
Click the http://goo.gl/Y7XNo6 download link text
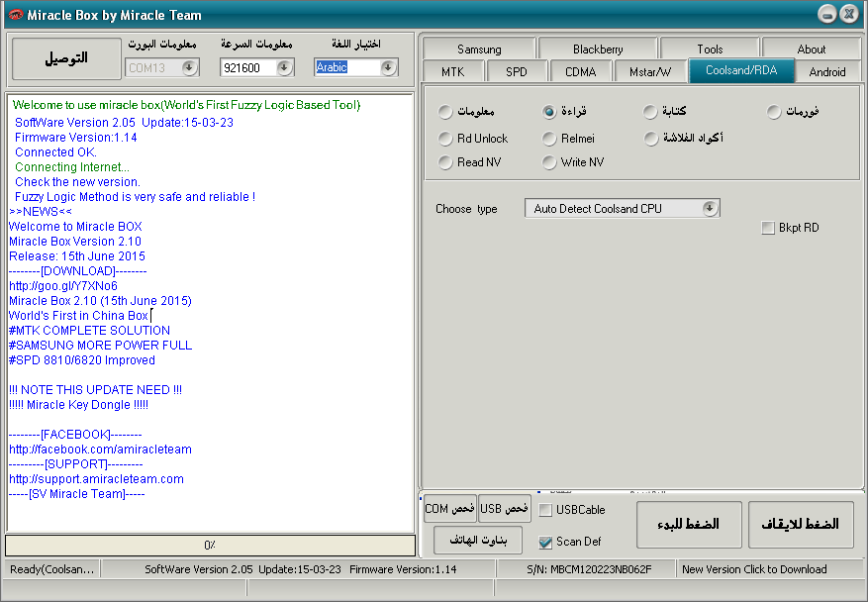click(63, 286)
